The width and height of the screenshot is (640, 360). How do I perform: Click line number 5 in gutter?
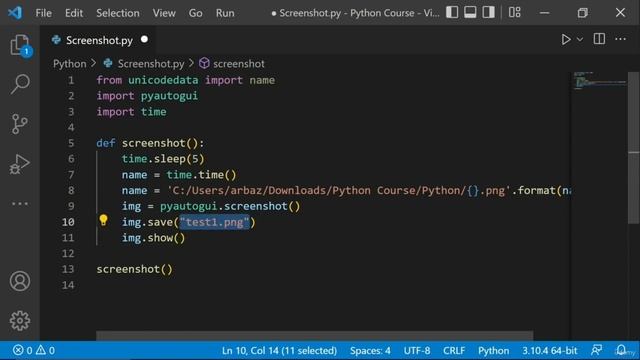click(71, 143)
